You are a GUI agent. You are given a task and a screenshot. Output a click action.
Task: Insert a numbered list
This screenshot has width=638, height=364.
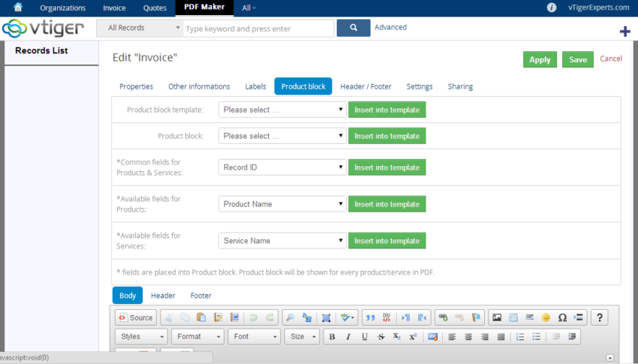click(520, 337)
